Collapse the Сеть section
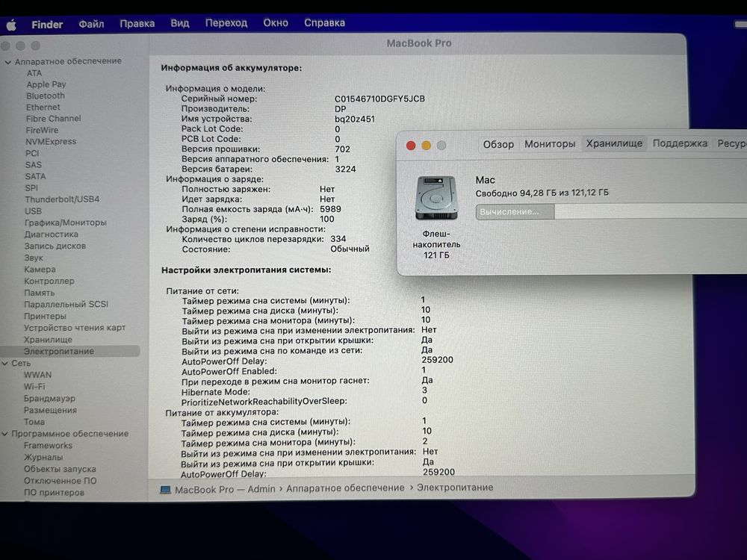The width and height of the screenshot is (747, 560). click(x=5, y=364)
